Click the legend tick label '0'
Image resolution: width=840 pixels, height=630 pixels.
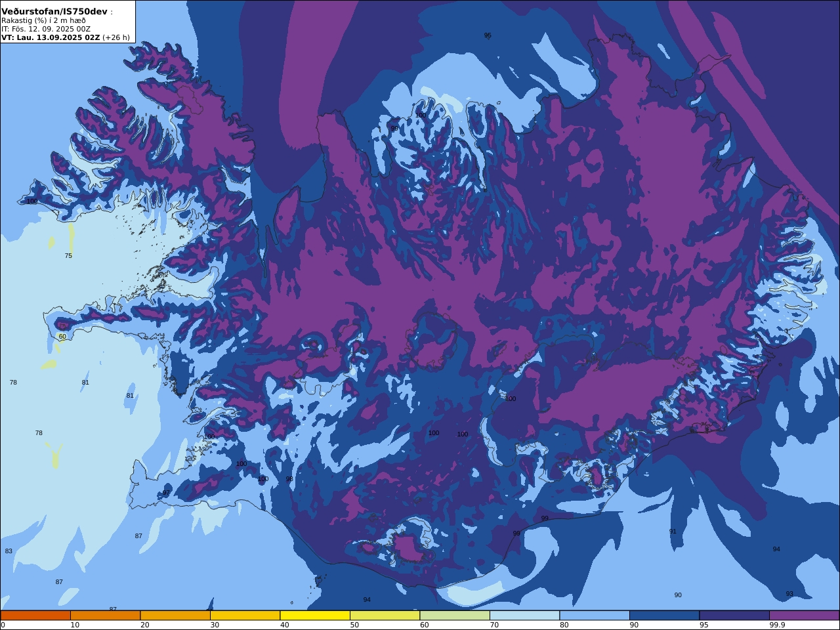[3, 625]
